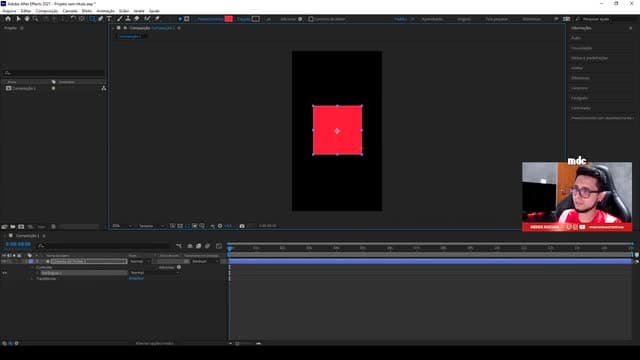Open the layer blending Mode dropdown
640x360 pixels.
click(x=140, y=261)
